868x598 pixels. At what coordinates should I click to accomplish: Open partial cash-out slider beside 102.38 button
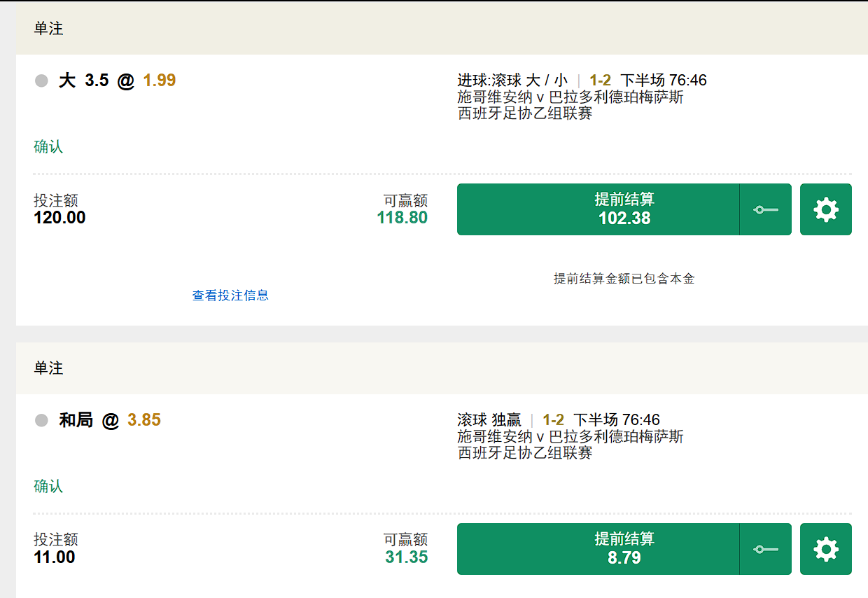[x=765, y=209]
